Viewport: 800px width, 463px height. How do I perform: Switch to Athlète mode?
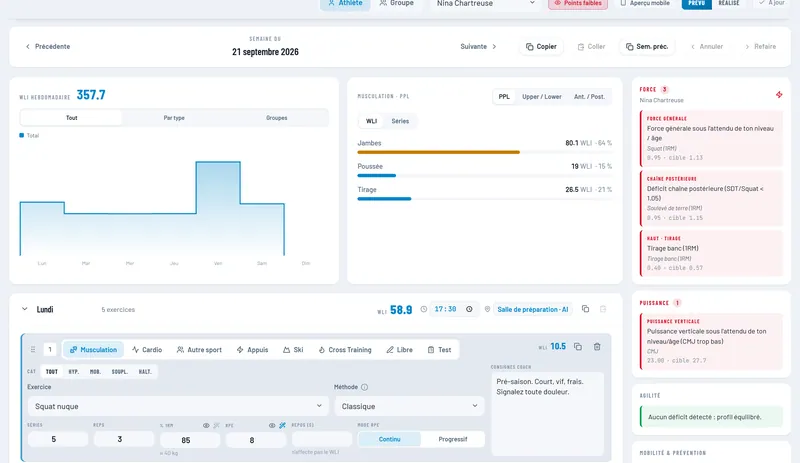[x=345, y=4]
